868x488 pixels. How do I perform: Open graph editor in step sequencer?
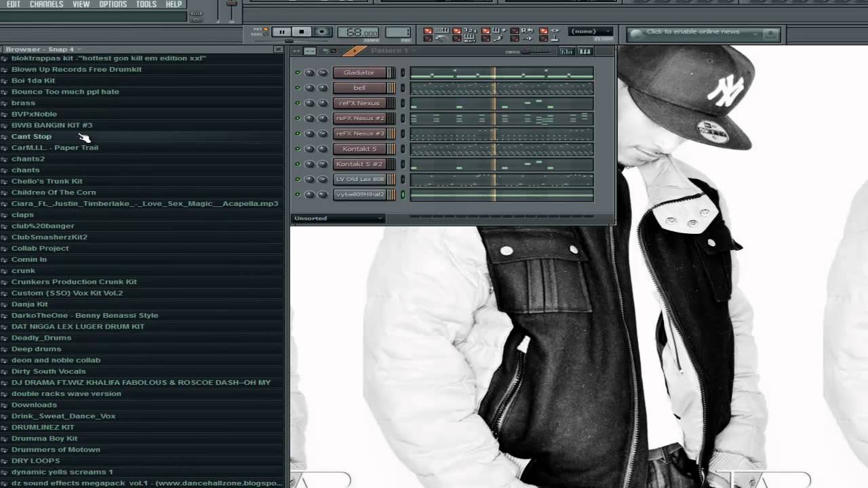(x=567, y=52)
